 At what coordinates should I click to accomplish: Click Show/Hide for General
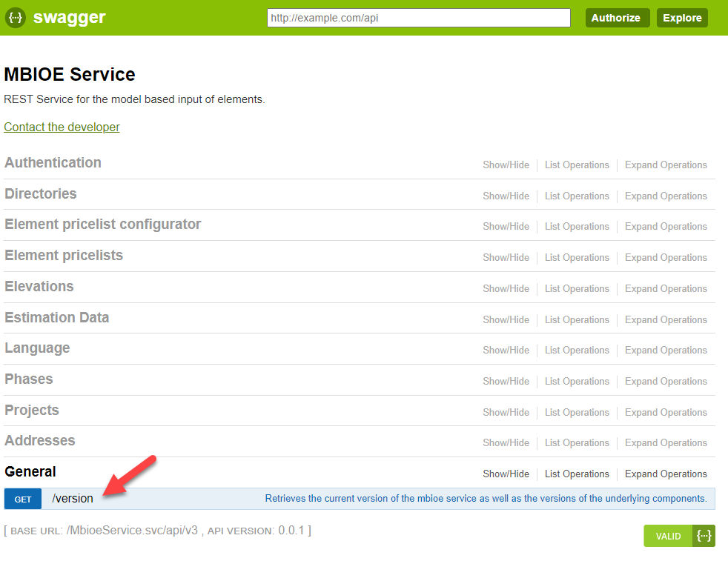click(x=506, y=474)
